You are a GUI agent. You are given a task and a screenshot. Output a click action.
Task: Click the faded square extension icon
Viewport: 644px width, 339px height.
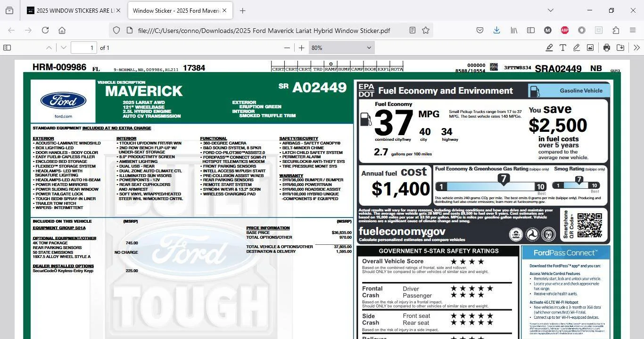click(x=599, y=30)
